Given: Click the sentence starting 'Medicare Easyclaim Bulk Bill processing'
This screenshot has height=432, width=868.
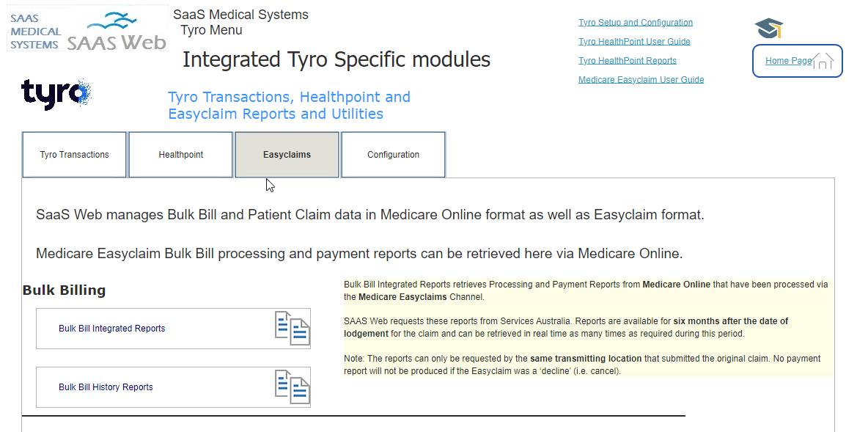Looking at the screenshot, I should (x=359, y=254).
